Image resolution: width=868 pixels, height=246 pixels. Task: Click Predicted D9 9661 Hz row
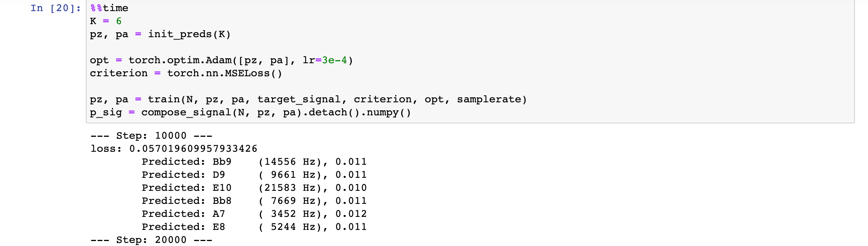(254, 175)
